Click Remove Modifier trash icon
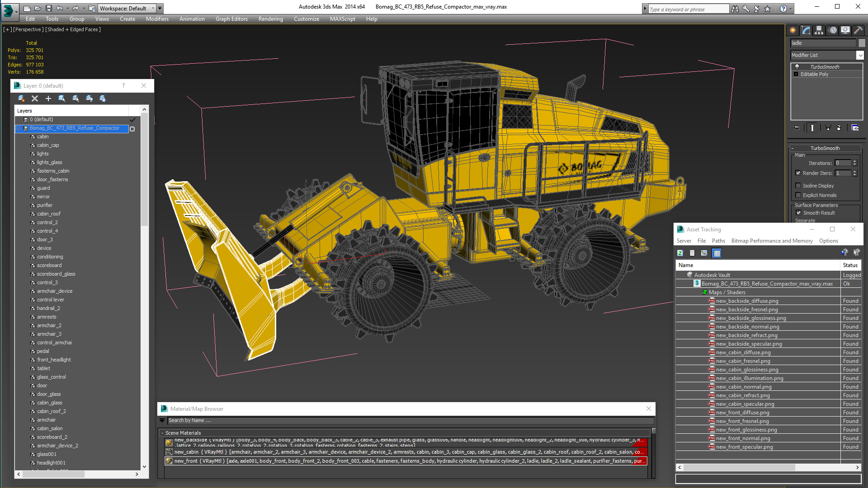868x488 pixels. click(x=839, y=128)
